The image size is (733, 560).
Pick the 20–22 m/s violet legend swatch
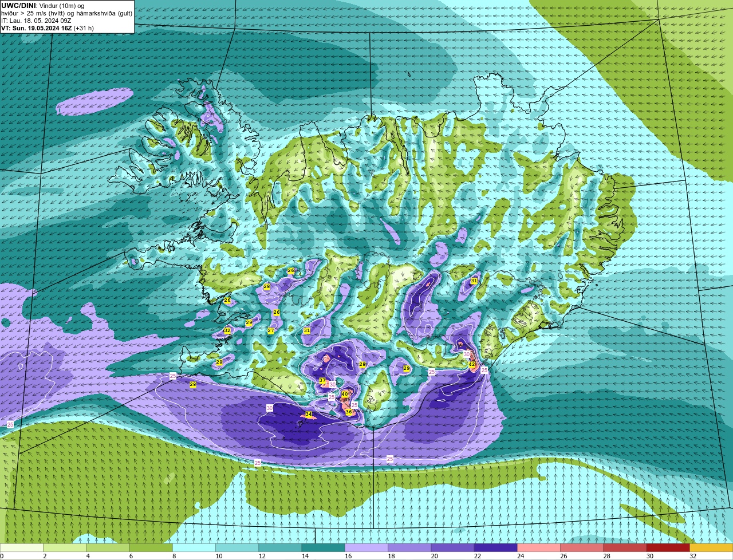click(x=452, y=548)
